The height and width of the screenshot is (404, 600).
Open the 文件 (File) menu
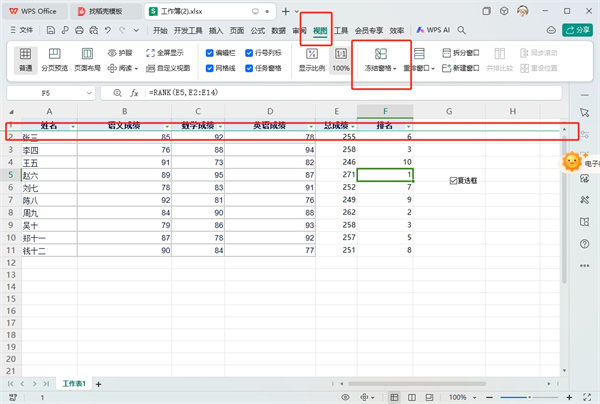tap(22, 30)
